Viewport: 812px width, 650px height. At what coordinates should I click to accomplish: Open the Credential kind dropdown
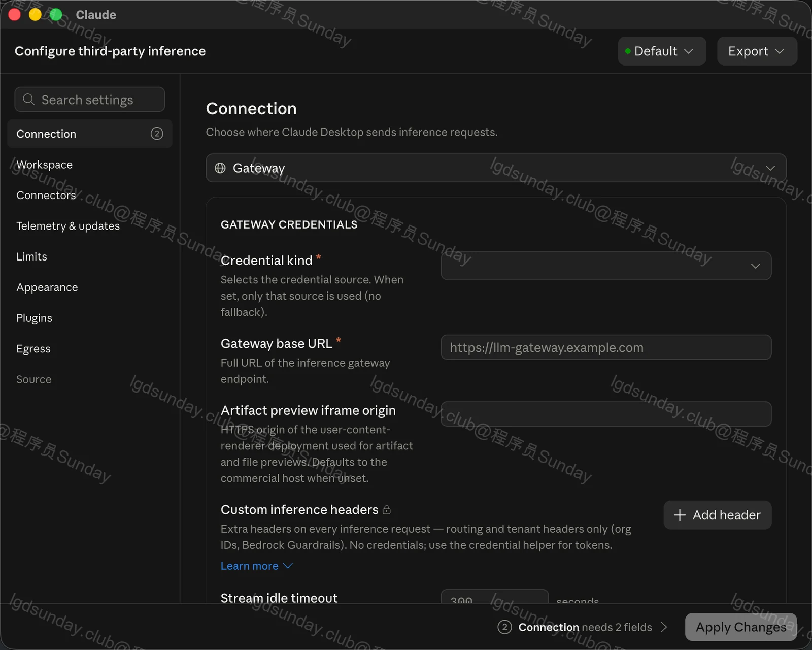[606, 266]
